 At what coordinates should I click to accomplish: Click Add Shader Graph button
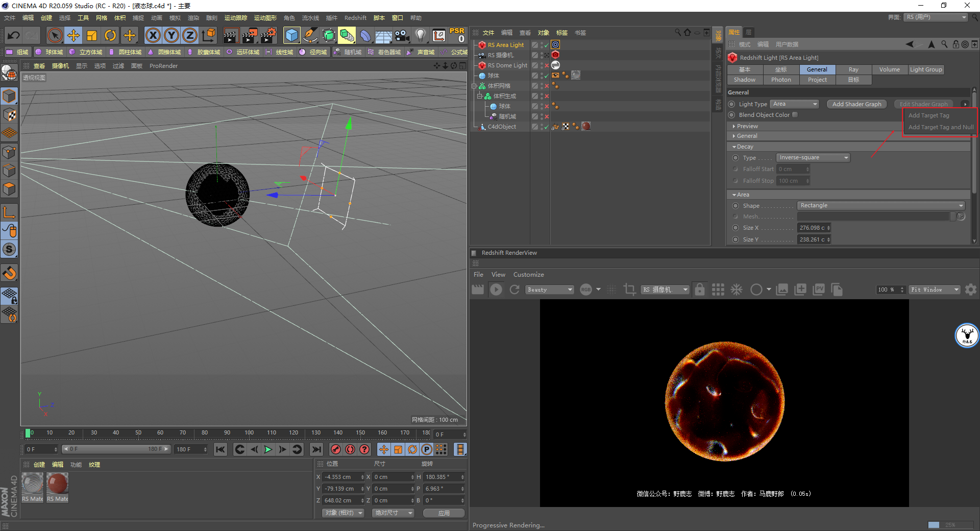pos(856,104)
